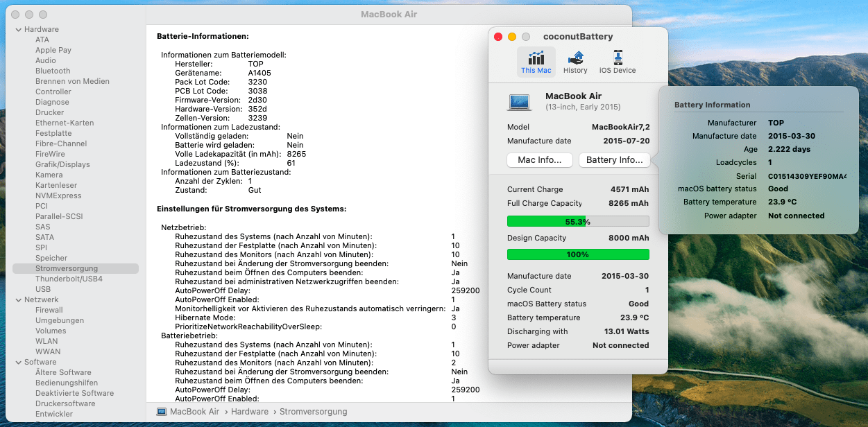Select SPI in the sidebar

[x=41, y=247]
